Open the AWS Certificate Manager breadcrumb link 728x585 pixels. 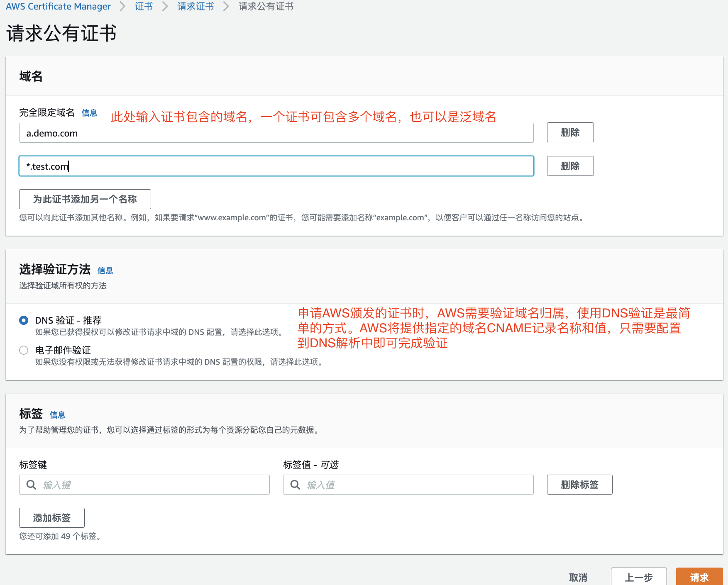(x=58, y=6)
